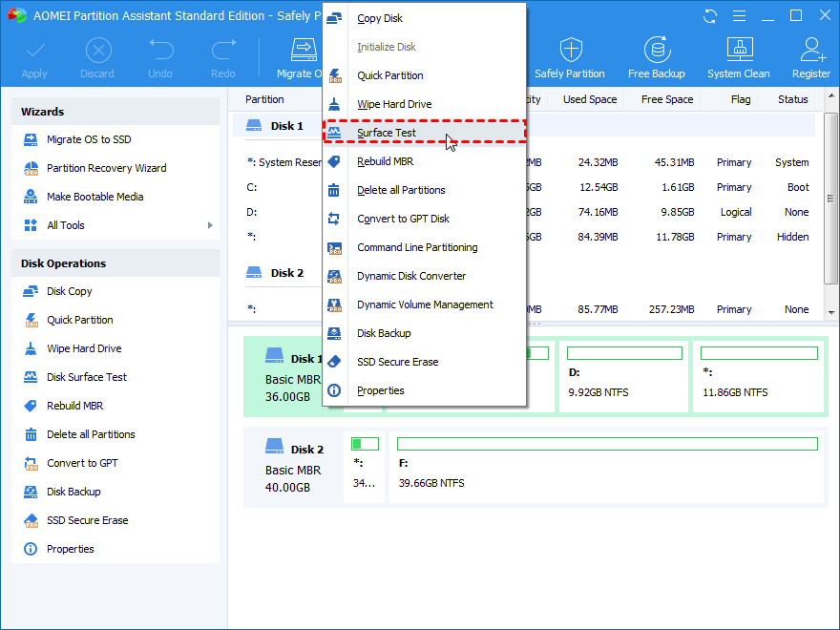Click the Safely Partition toolbar icon
Screen dimensions: 840x630
570,57
